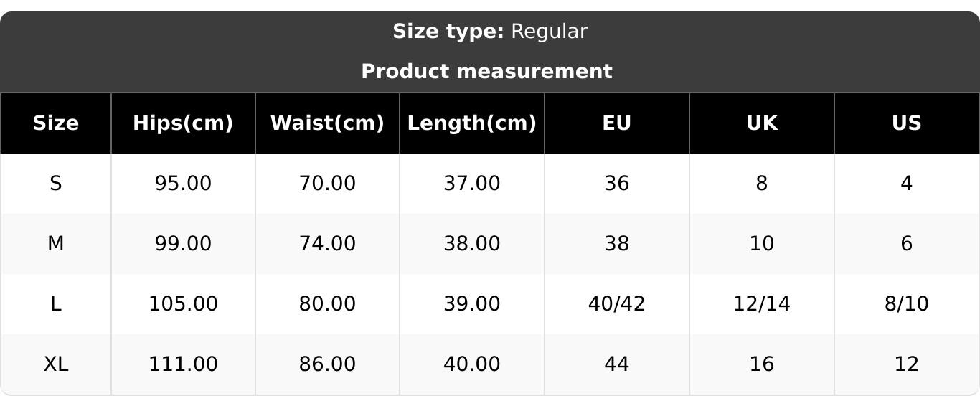The width and height of the screenshot is (980, 396).
Task: Select the L size row label
Action: 56,304
